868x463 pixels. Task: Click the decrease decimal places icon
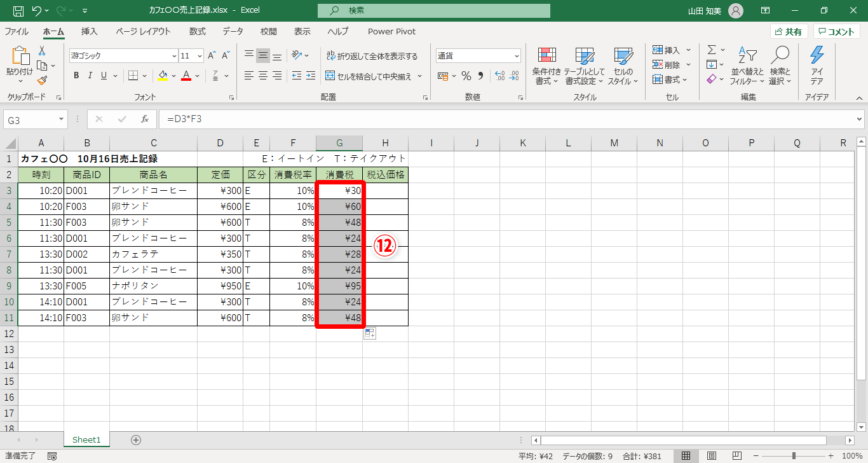point(515,76)
